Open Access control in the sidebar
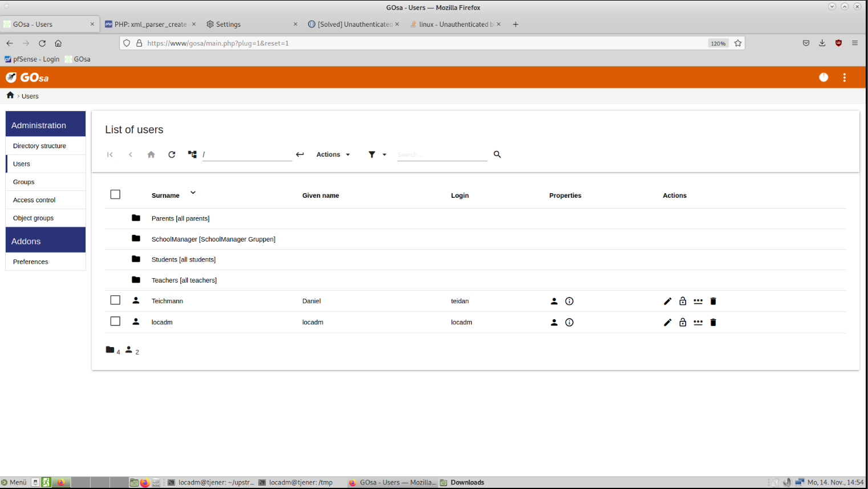Screen dimensions: 868x489 [x=46, y=200]
